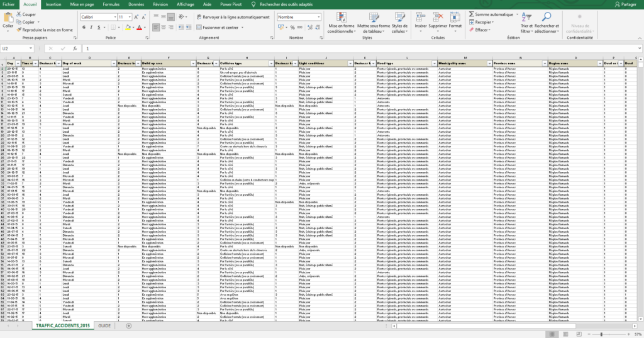Open the Light conditions filter dropdown
The width and height of the screenshot is (644, 338).
click(350, 64)
